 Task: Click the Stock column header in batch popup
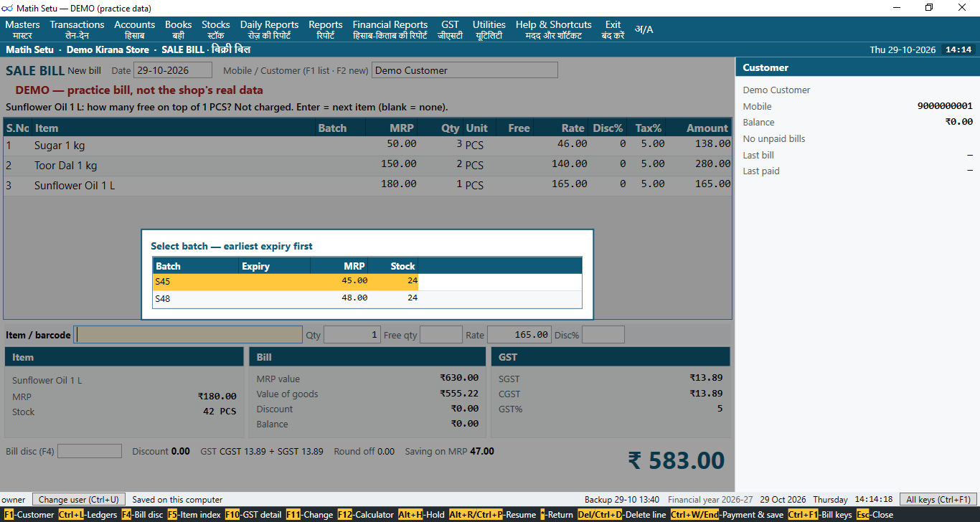(393, 266)
